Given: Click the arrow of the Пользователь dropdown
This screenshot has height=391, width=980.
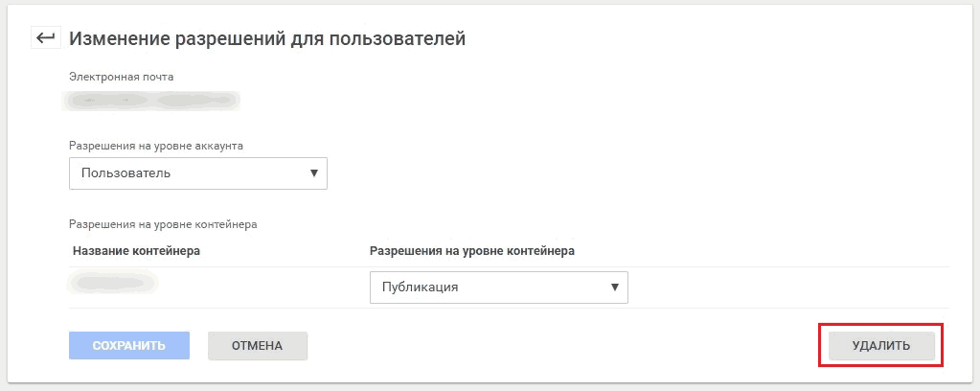Looking at the screenshot, I should [x=314, y=172].
